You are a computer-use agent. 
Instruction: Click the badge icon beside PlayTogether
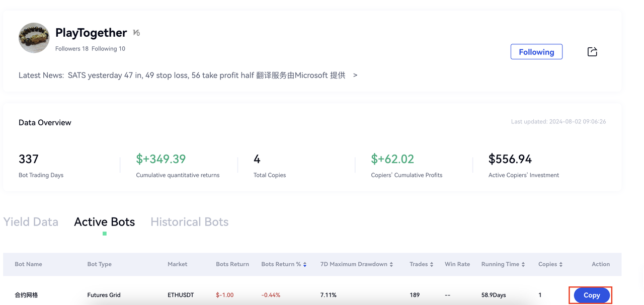tap(136, 33)
